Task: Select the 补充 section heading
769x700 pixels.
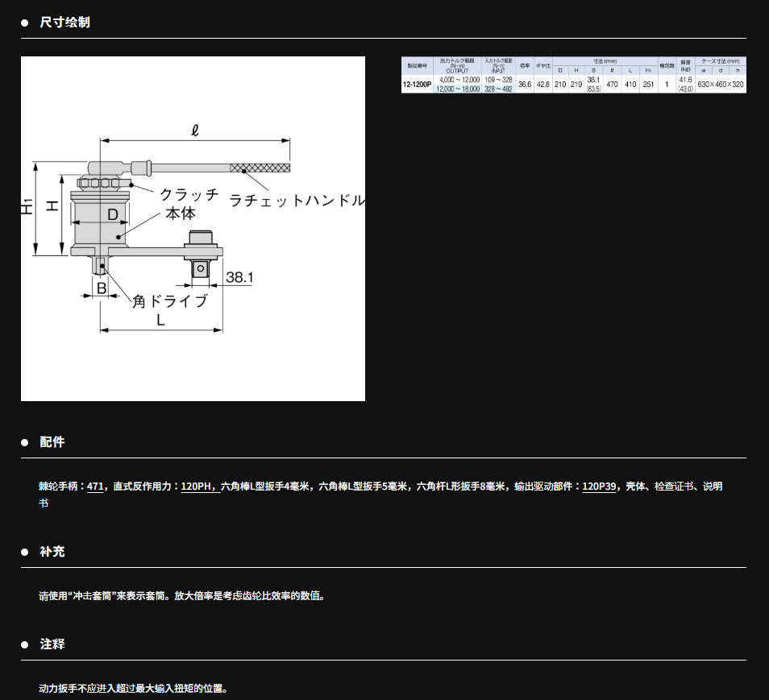Action: click(x=52, y=552)
